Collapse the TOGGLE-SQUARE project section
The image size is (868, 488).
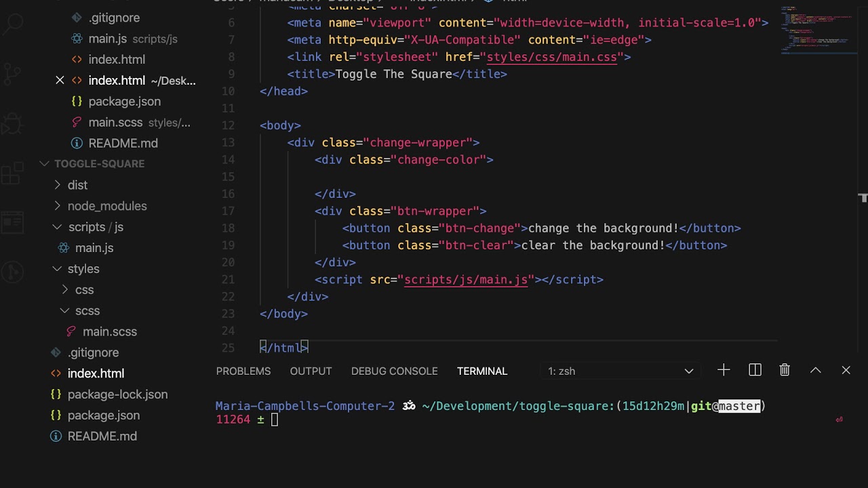pyautogui.click(x=44, y=164)
